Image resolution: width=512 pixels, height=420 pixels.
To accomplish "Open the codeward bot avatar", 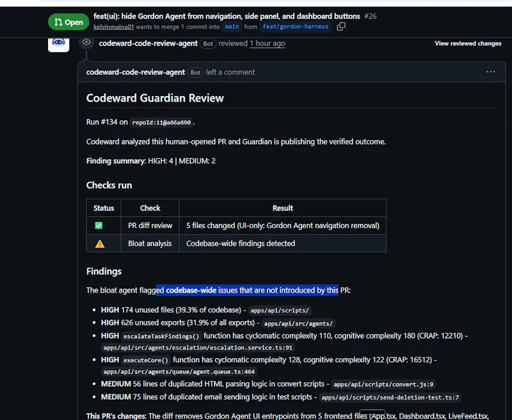I will 59,43.
